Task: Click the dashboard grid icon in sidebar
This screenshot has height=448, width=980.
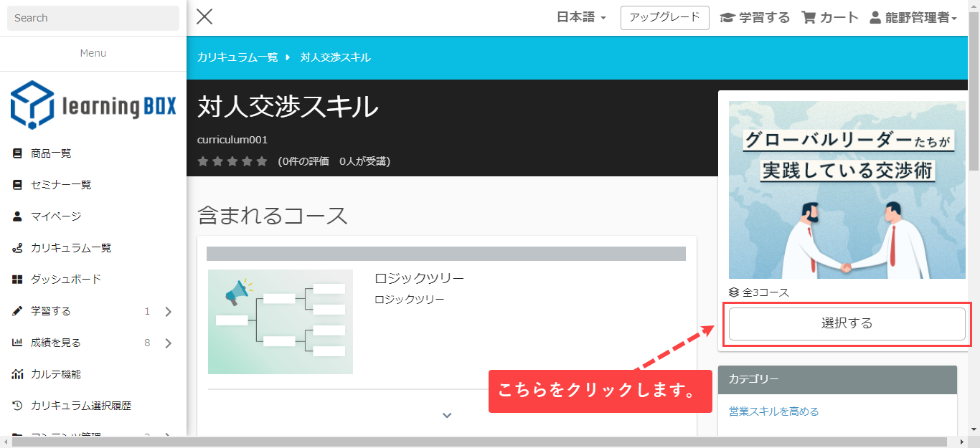Action: [18, 280]
